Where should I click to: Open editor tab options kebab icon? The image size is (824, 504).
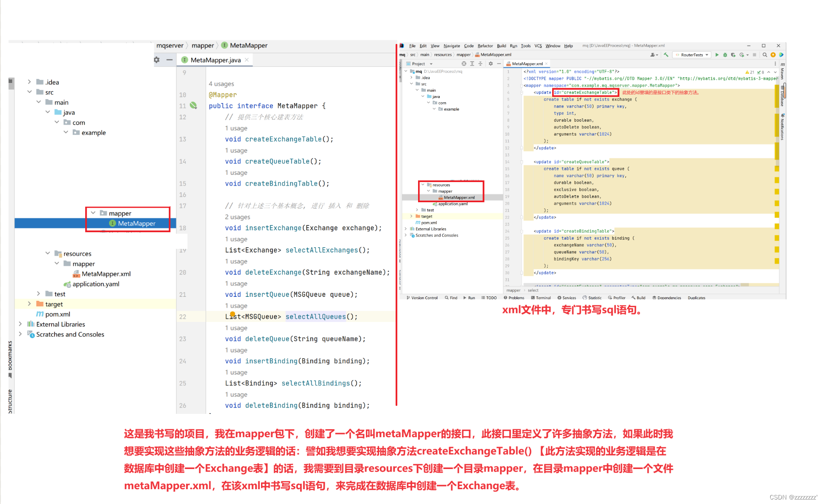coord(775,64)
